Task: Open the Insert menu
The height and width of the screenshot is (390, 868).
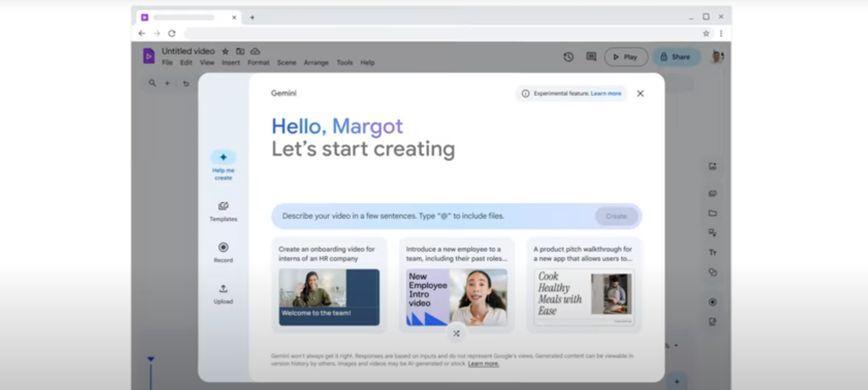Action: coord(230,63)
